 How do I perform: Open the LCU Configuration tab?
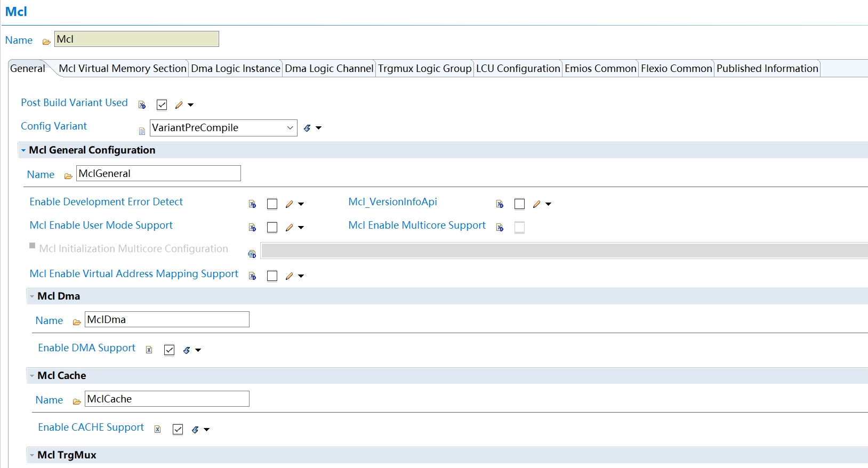pyautogui.click(x=518, y=69)
